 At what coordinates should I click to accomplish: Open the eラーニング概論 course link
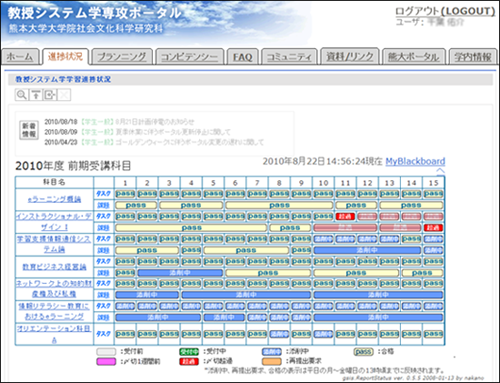tap(54, 199)
